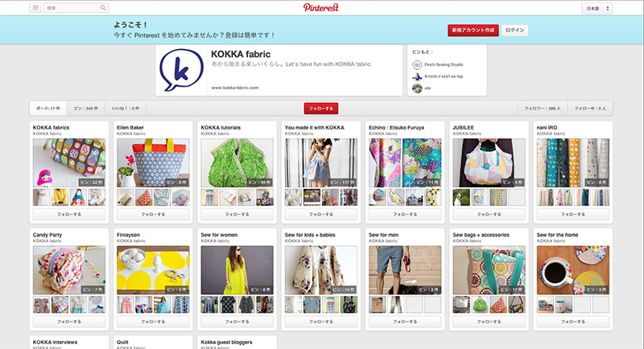This screenshot has height=349, width=644.
Task: Follow the Sew for kids + babies board
Action: (x=320, y=322)
